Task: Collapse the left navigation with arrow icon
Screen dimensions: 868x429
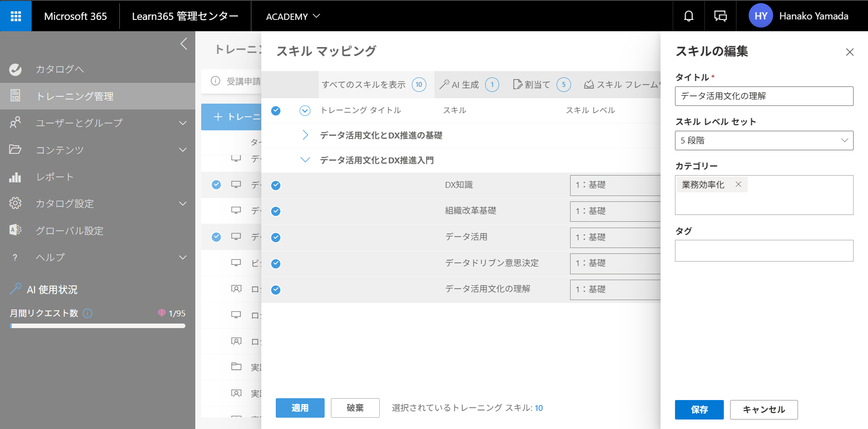Action: [184, 44]
